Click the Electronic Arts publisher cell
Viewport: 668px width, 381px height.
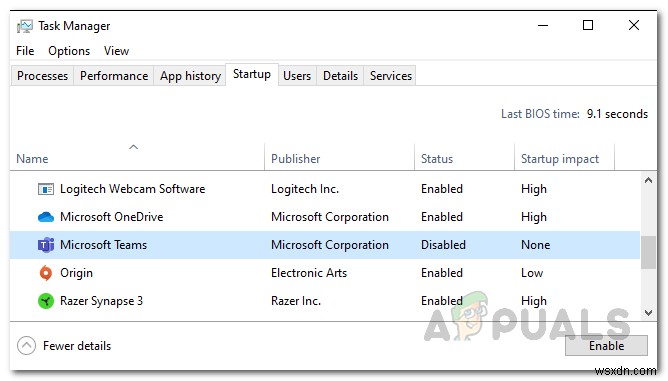point(309,273)
